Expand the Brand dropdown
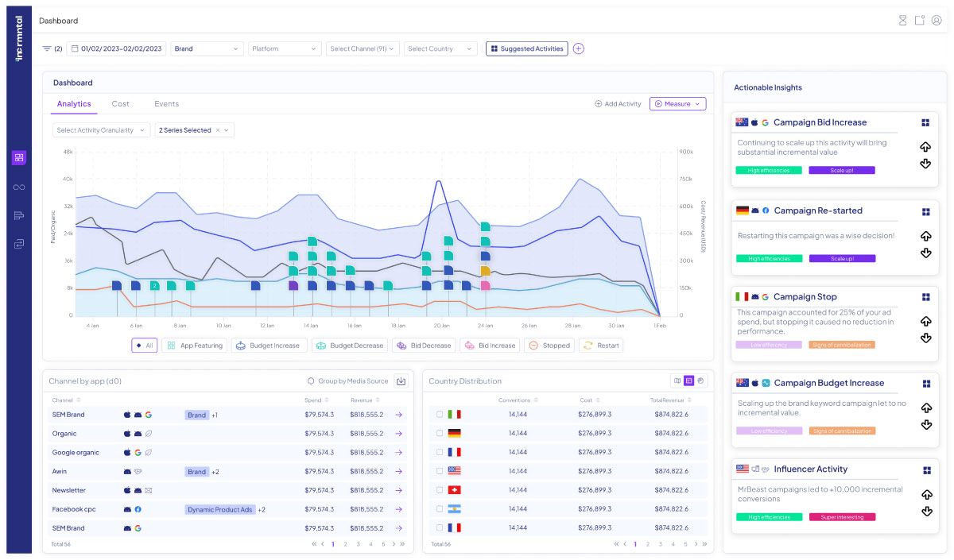 [207, 48]
